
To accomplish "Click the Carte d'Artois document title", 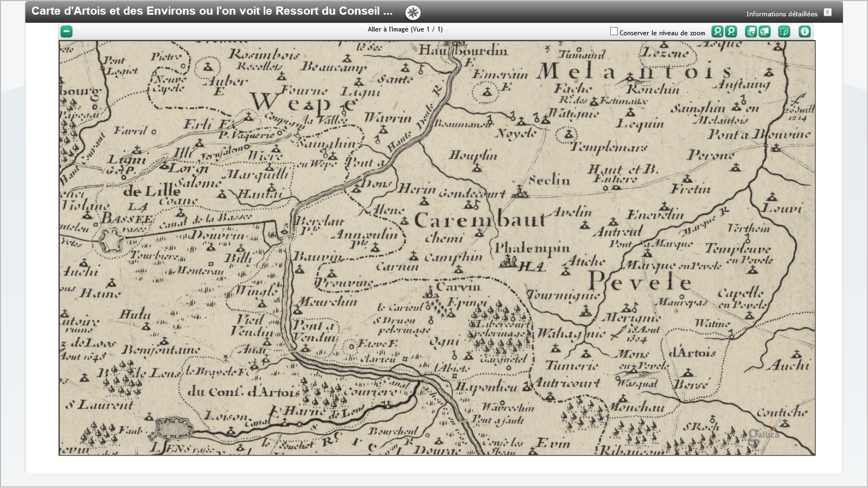I will point(212,11).
